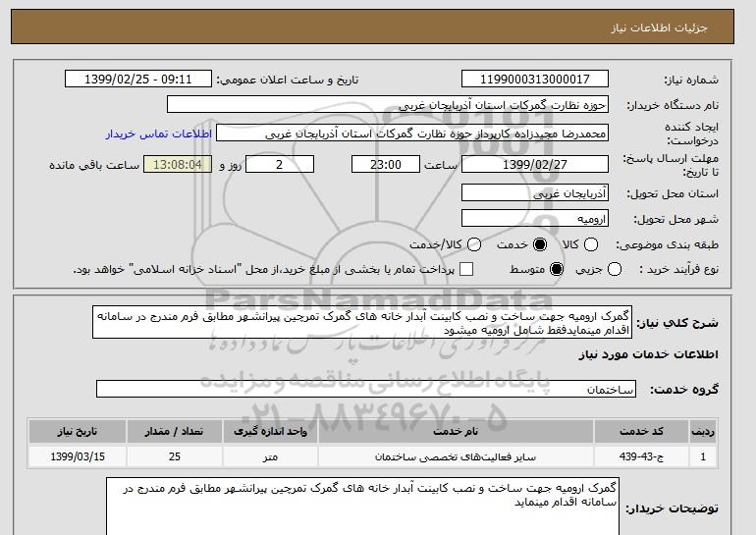Click the گروه خدمت field ساختمان

click(x=366, y=389)
